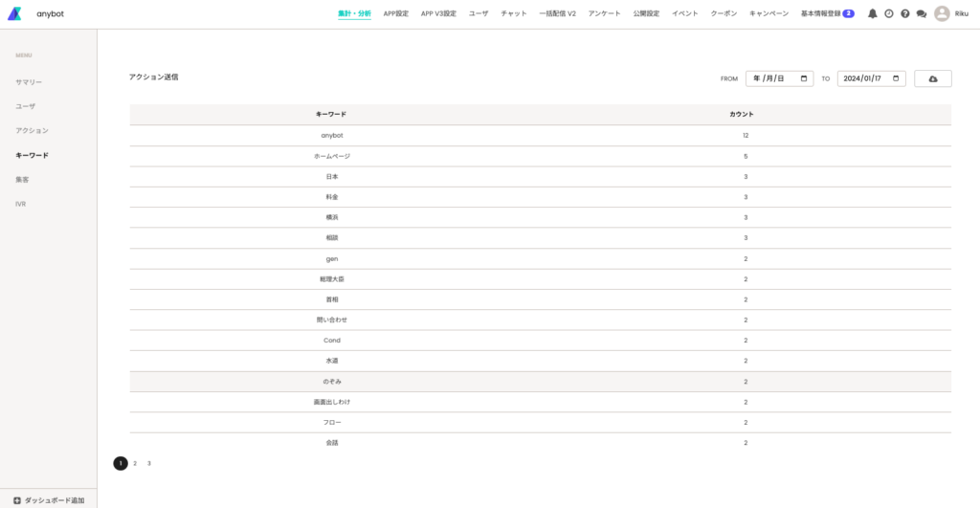Click the FROM date input field

(x=773, y=78)
